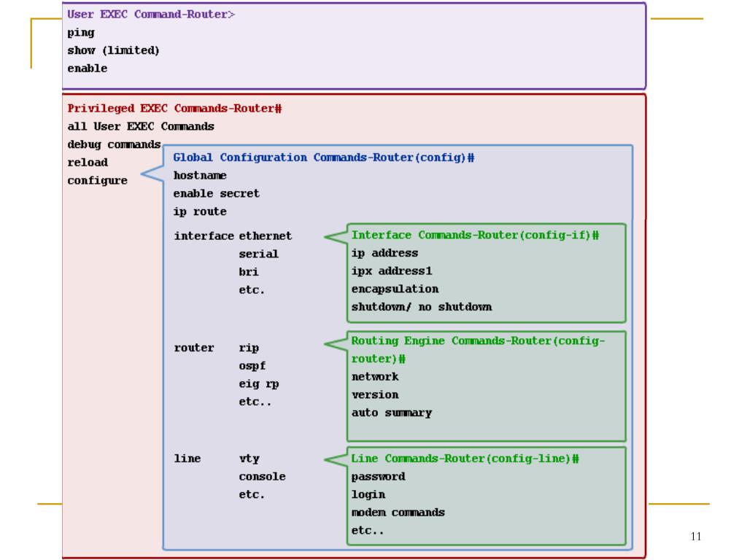
Task: Select the 'rip' routing protocol
Action: click(249, 349)
